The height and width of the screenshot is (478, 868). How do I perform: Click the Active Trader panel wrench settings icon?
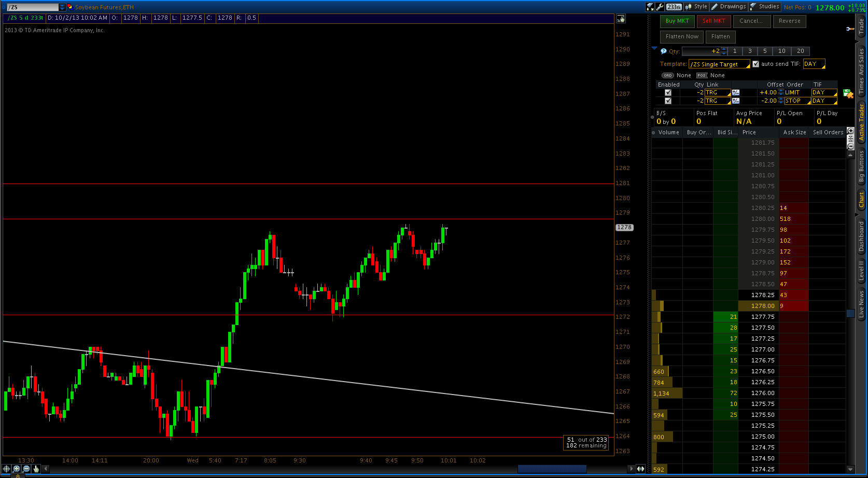pos(850,29)
